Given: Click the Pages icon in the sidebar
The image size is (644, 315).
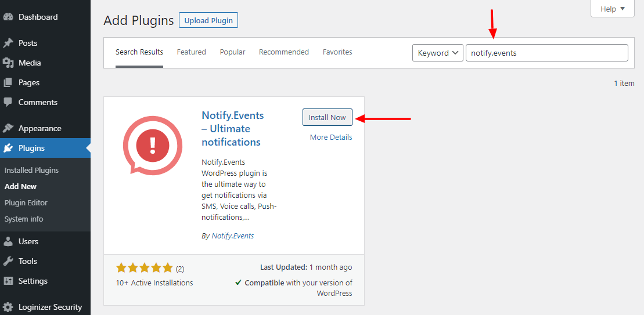Looking at the screenshot, I should [8, 82].
